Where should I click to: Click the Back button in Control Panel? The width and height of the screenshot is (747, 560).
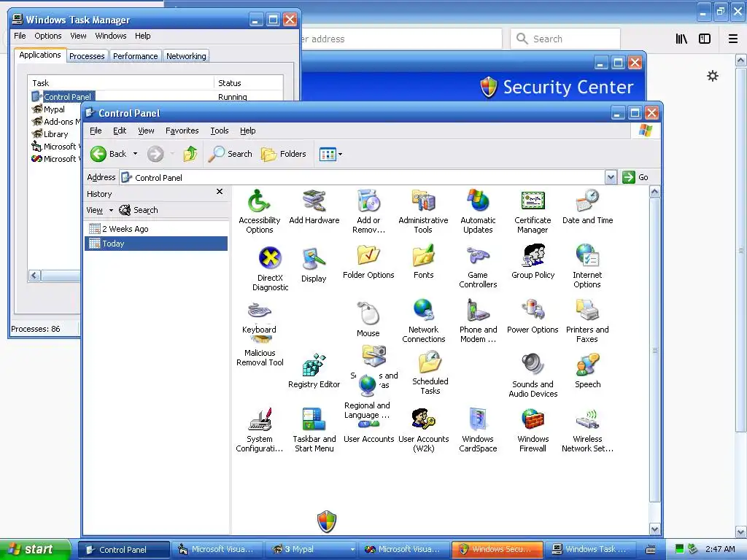(109, 154)
